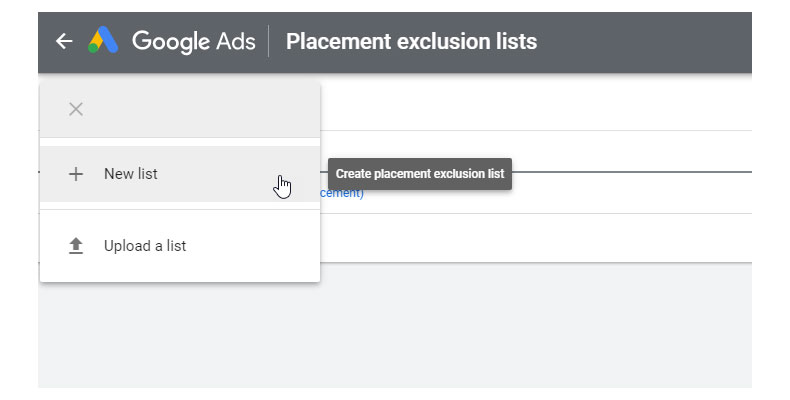Click the back arrow in header

(x=64, y=41)
